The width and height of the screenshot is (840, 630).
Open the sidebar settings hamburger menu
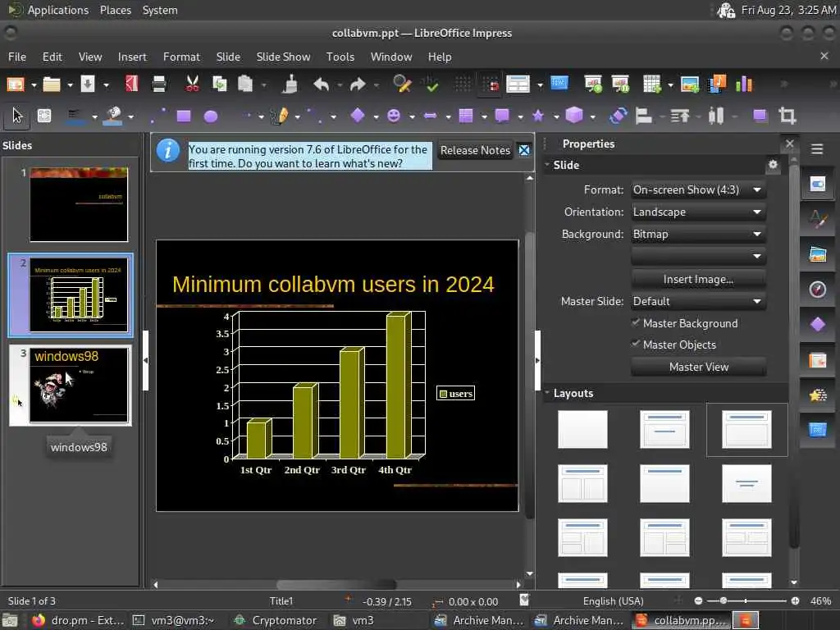[x=817, y=149]
